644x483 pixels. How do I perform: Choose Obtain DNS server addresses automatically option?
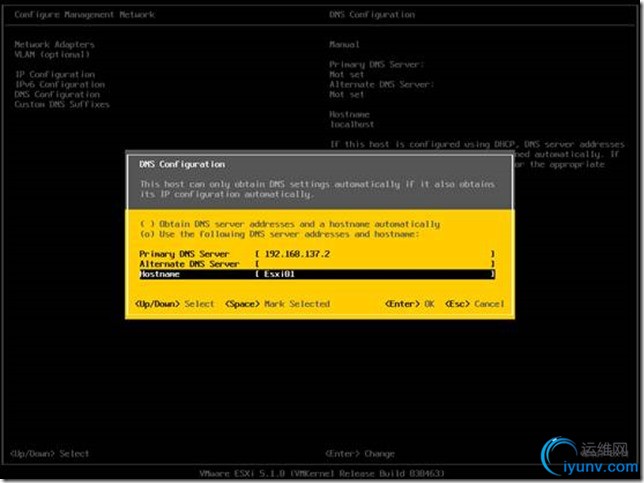point(290,224)
